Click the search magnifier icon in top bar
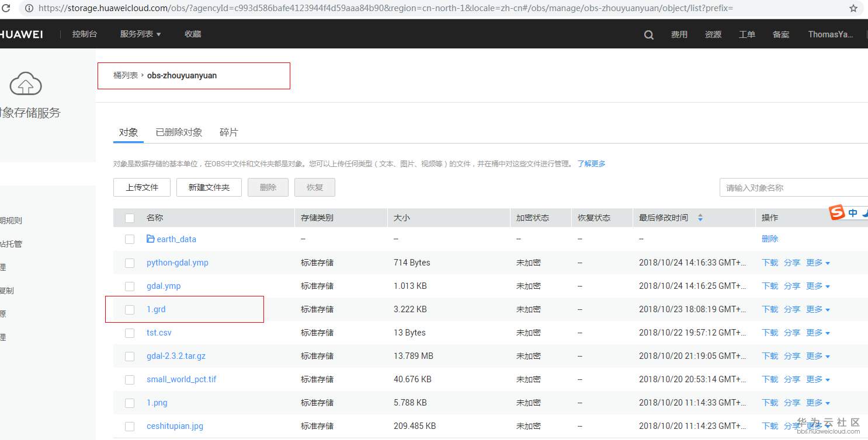 648,34
